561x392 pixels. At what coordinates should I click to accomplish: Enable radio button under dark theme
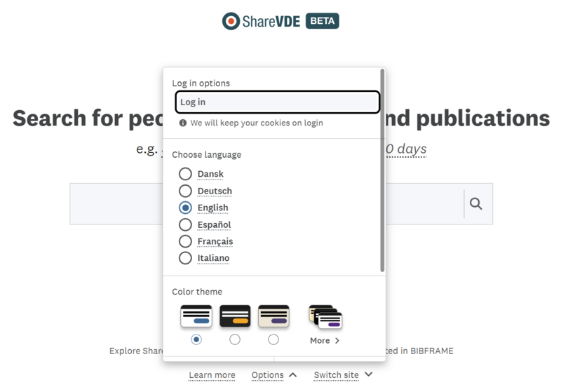[x=235, y=339]
